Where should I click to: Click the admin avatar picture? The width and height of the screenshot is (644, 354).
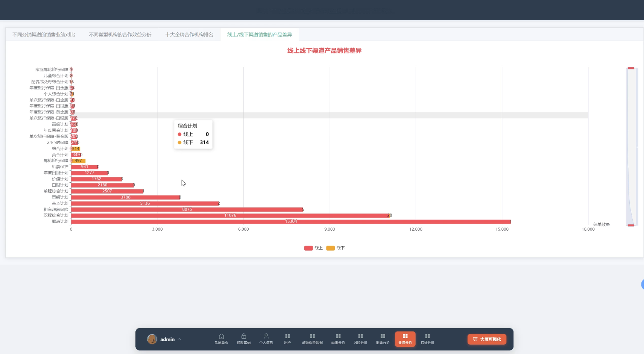click(x=152, y=339)
